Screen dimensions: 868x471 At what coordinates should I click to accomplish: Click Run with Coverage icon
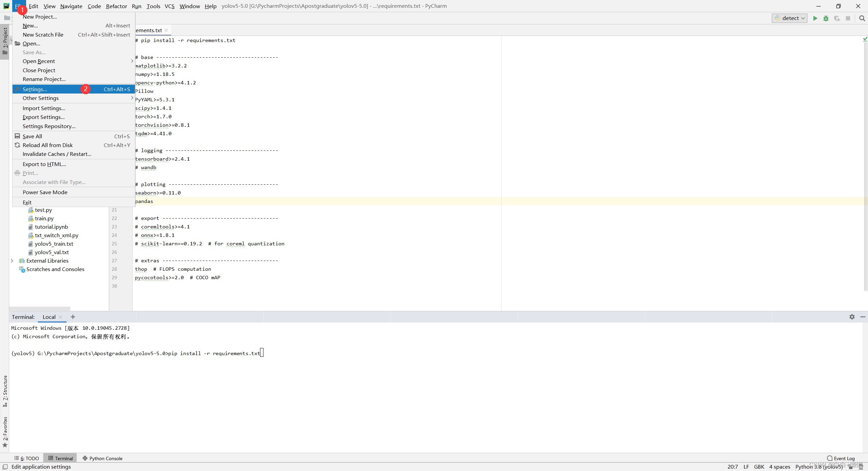pyautogui.click(x=837, y=18)
